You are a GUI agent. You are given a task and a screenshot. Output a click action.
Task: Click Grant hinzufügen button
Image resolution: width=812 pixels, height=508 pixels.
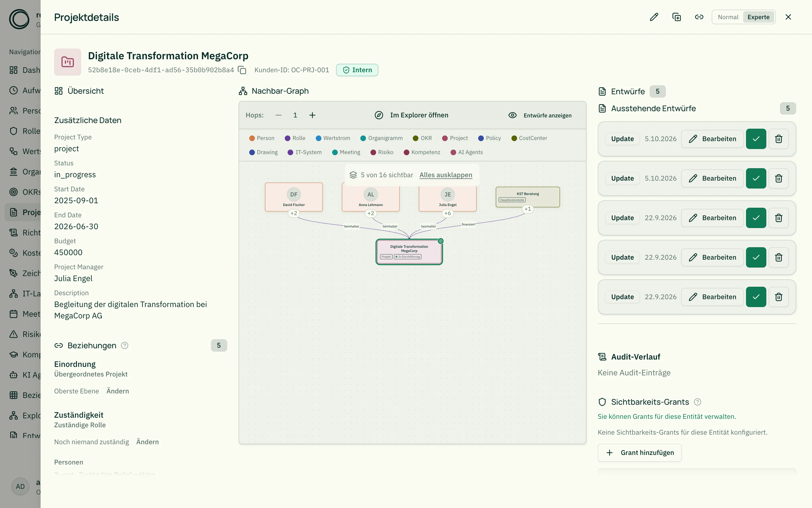(639, 453)
